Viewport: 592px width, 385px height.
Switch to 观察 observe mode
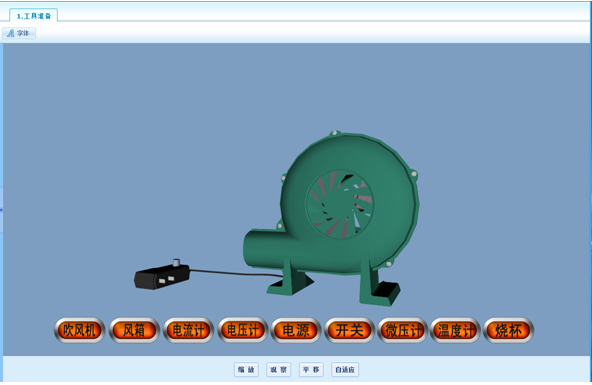tap(279, 370)
